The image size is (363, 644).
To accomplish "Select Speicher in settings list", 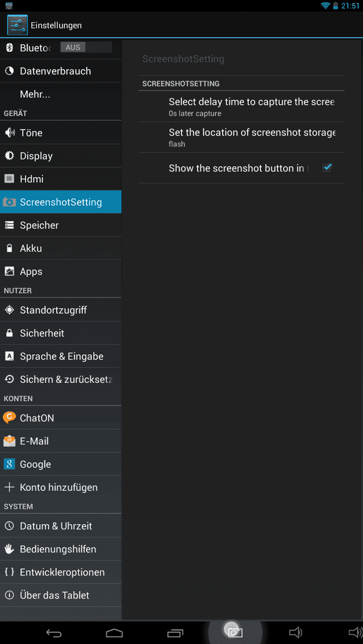I will pyautogui.click(x=61, y=225).
